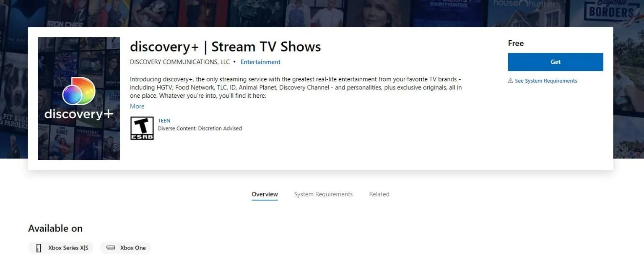
Task: Click the 'Diverse Content: Discretion Advised' text
Action: coord(200,128)
